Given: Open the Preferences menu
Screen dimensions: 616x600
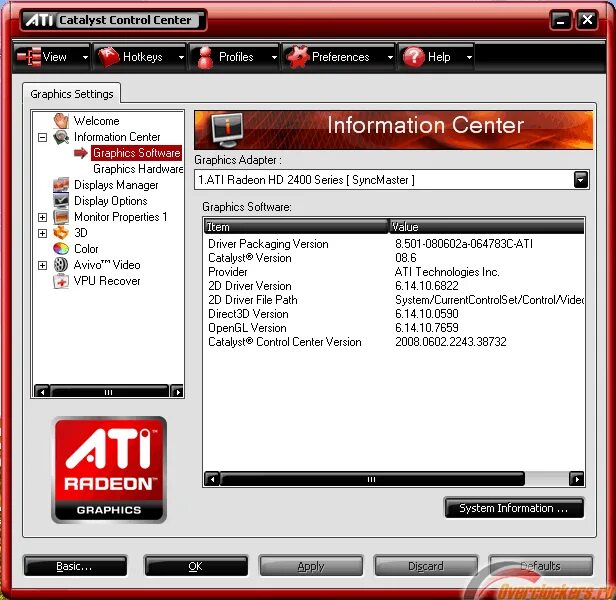Looking at the screenshot, I should pyautogui.click(x=339, y=57).
